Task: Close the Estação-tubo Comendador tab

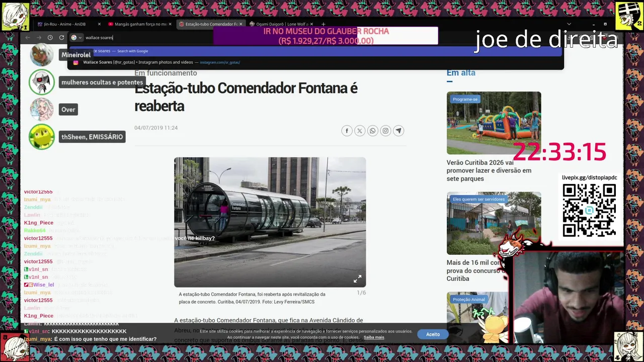Action: click(240, 24)
